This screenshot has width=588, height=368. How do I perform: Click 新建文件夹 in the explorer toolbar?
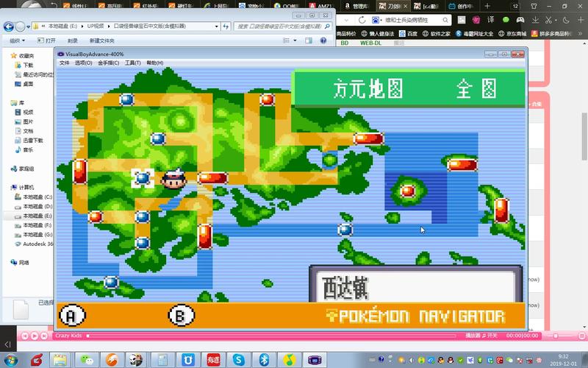[x=101, y=40]
